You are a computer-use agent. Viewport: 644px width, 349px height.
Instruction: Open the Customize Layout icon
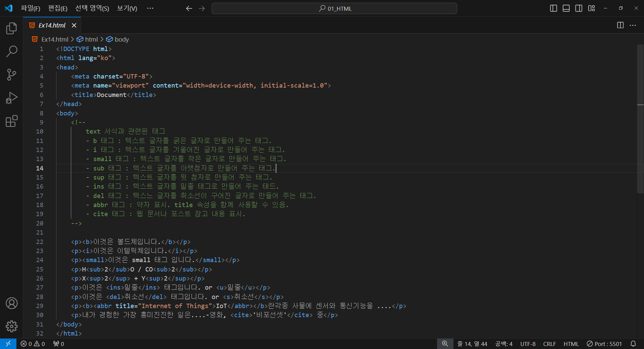pos(591,8)
